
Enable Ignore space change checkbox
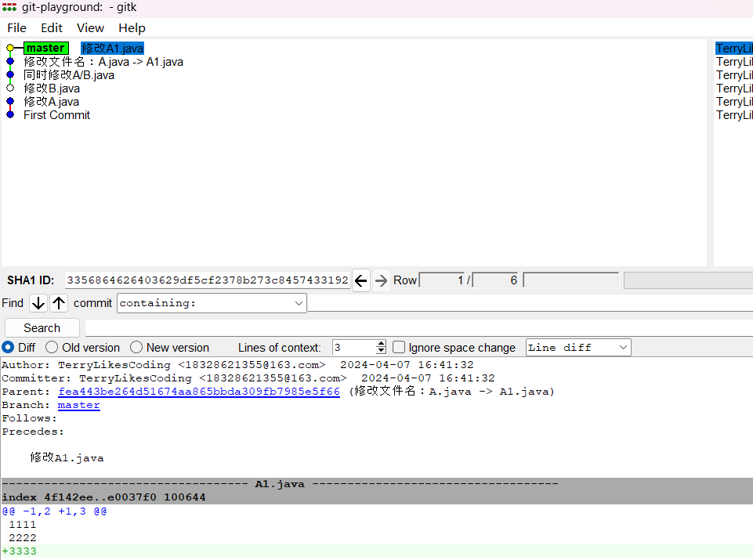(x=399, y=348)
